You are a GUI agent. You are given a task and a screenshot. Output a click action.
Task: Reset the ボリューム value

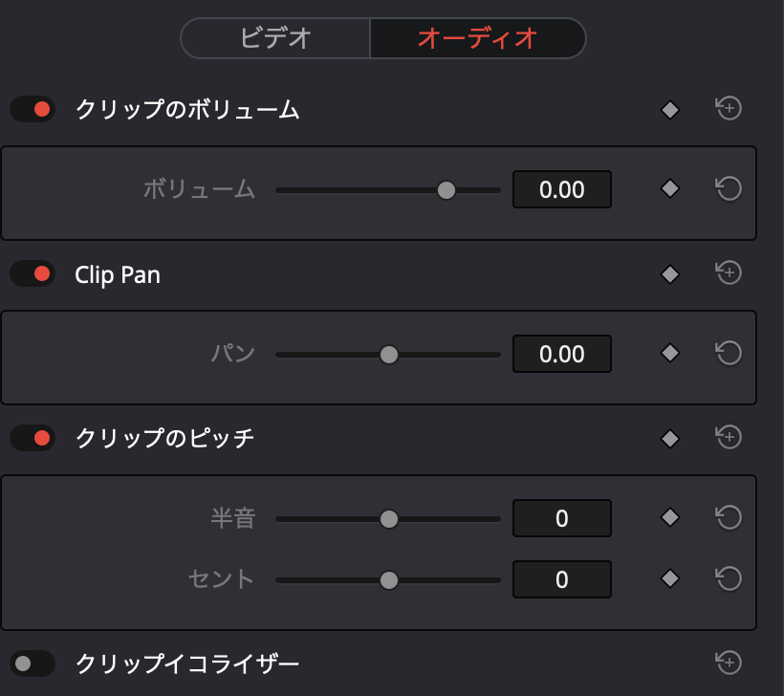(729, 189)
